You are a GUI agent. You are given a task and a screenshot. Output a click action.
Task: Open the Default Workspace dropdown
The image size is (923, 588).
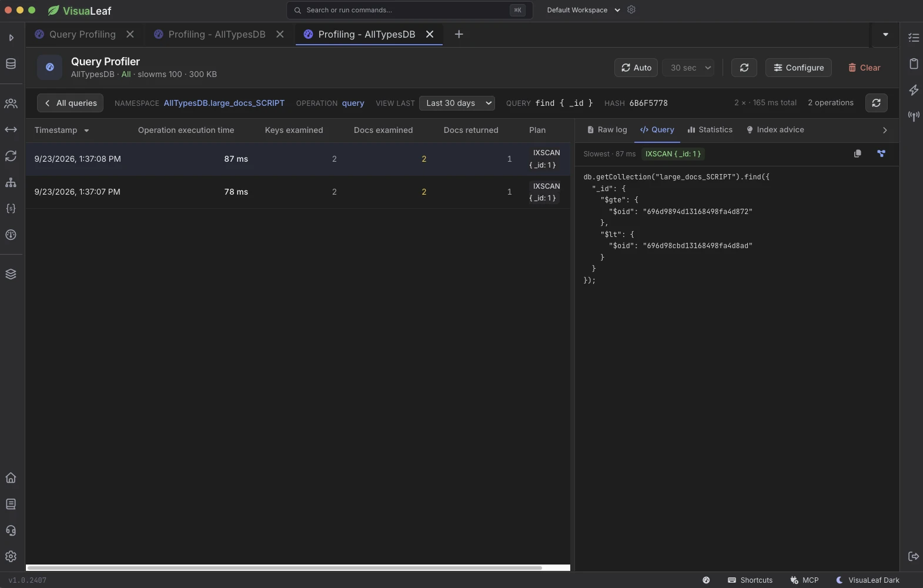click(x=583, y=10)
